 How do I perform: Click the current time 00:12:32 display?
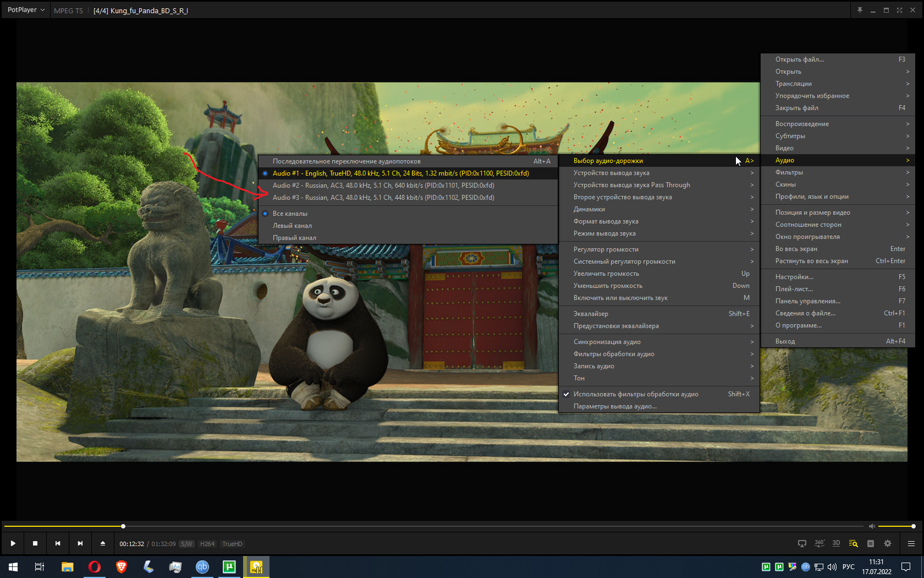132,544
